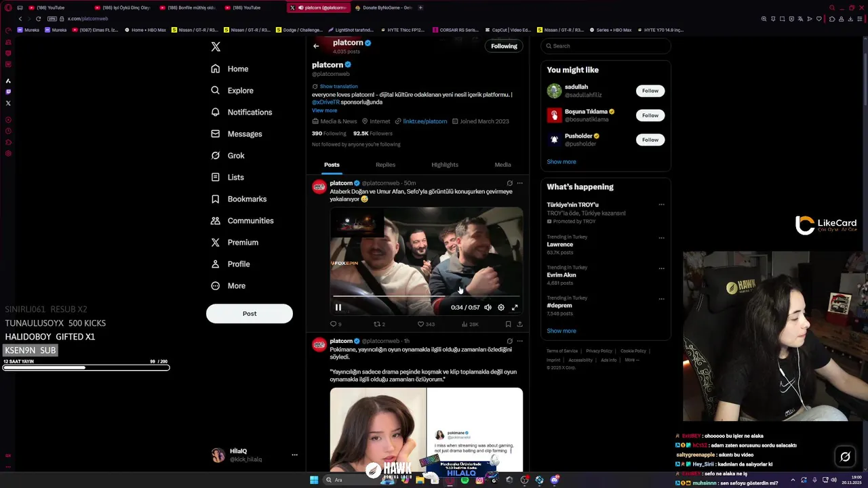
Task: Open Messages page
Action: [236, 134]
